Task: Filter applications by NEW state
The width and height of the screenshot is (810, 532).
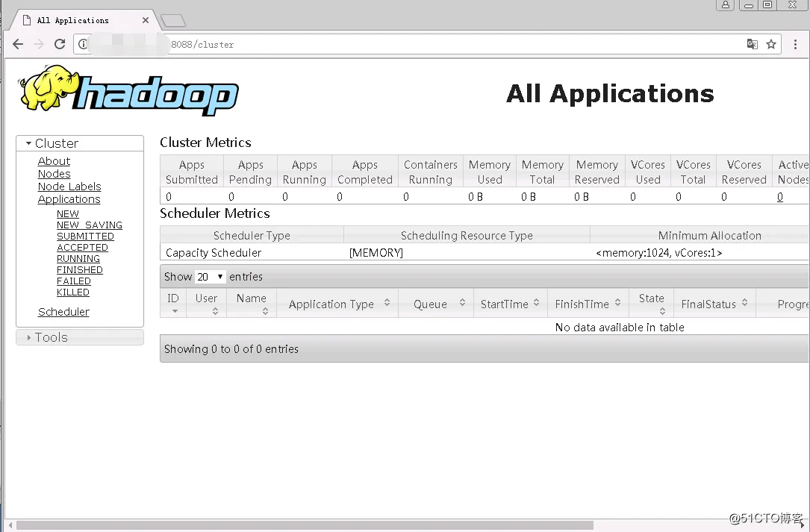Action: pos(68,214)
